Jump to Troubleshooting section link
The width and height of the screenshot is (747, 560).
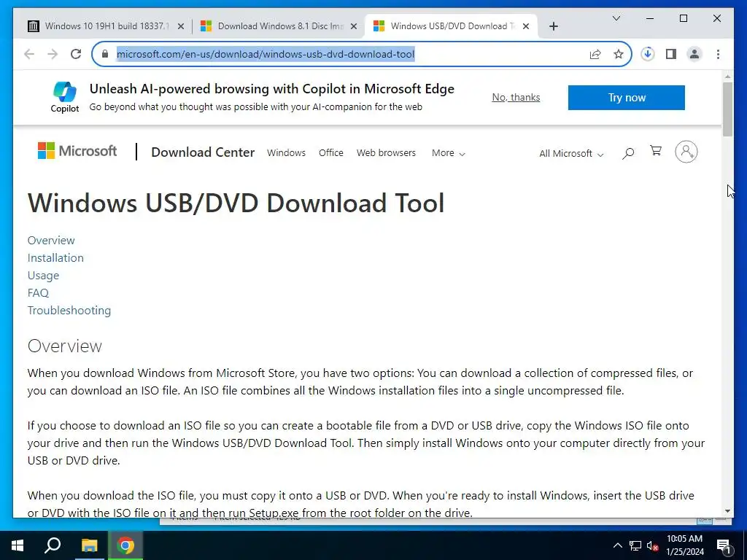click(x=69, y=311)
